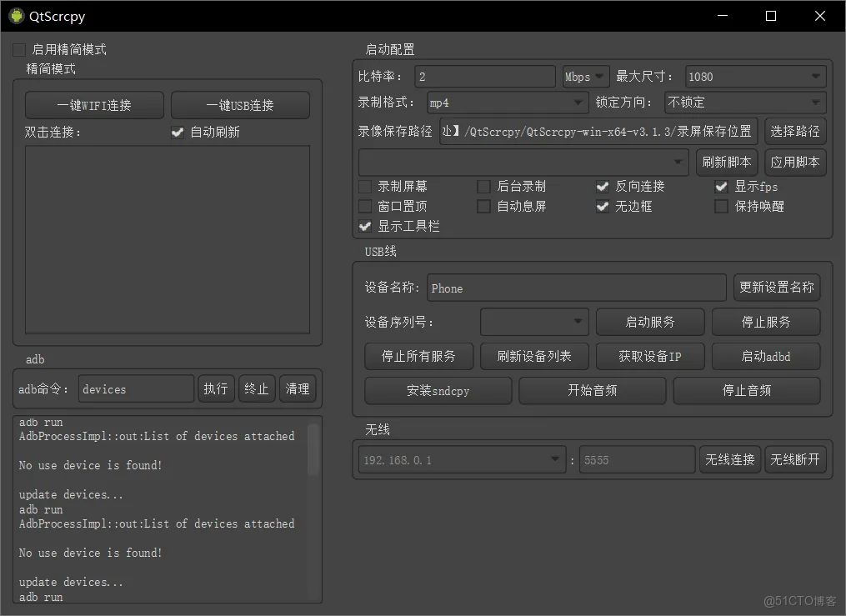Click the 清理 button to clear output
This screenshot has width=846, height=616.
298,388
